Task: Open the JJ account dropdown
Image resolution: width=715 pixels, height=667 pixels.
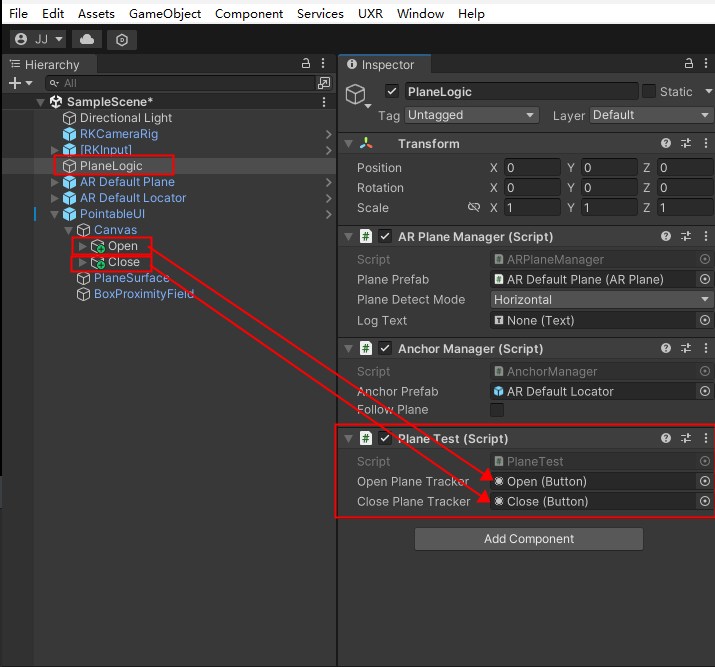Action: click(38, 39)
